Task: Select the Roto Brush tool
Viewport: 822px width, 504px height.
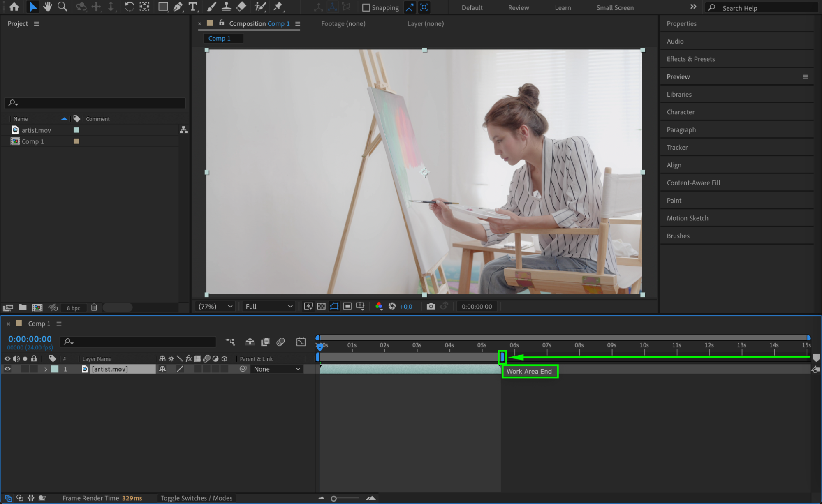Action: tap(260, 7)
